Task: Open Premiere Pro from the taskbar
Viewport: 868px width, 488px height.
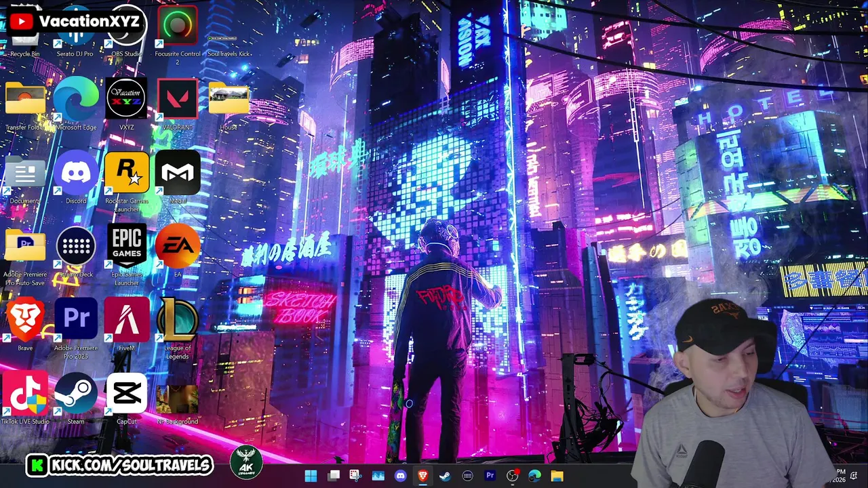Action: 490,476
